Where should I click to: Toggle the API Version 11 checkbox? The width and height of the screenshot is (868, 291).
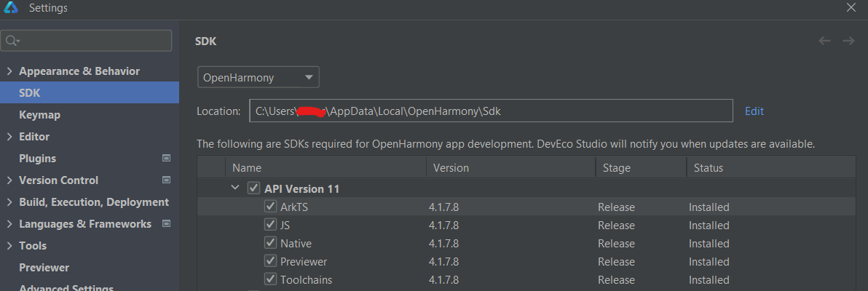tap(253, 188)
